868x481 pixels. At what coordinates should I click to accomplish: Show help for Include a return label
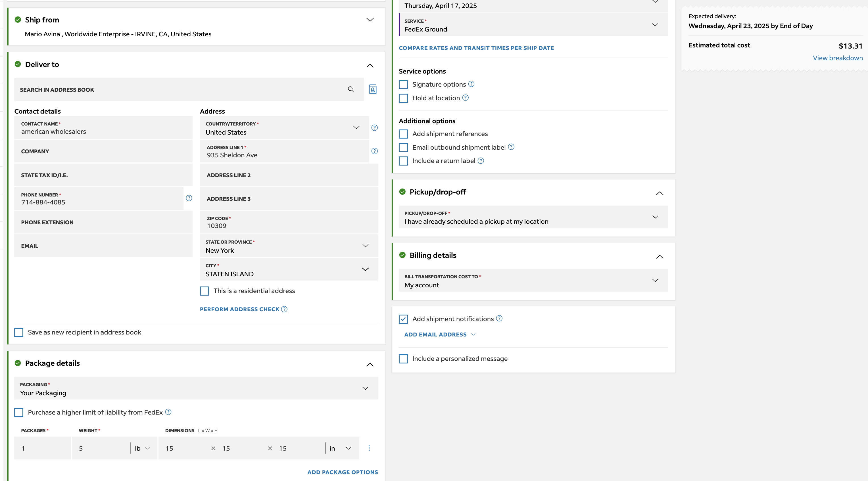pos(481,161)
